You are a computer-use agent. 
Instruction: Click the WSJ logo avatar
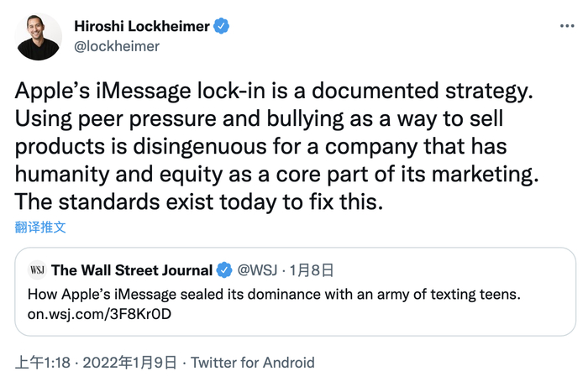coord(37,270)
